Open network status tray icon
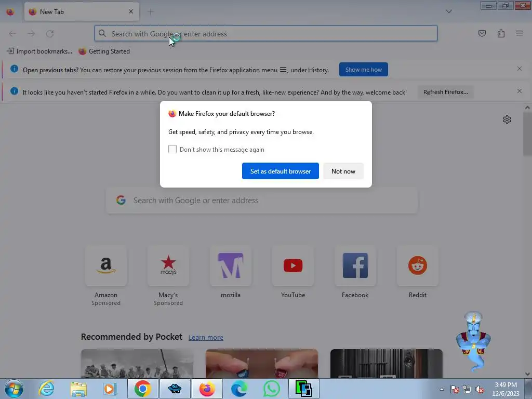532x399 pixels. point(467,389)
